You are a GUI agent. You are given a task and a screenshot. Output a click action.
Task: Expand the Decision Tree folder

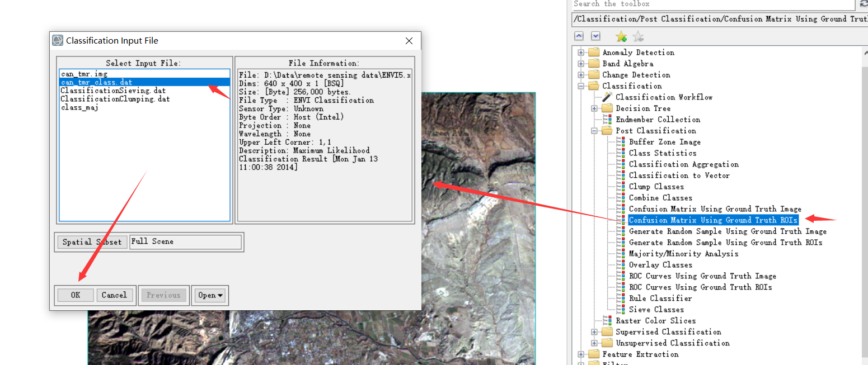594,108
